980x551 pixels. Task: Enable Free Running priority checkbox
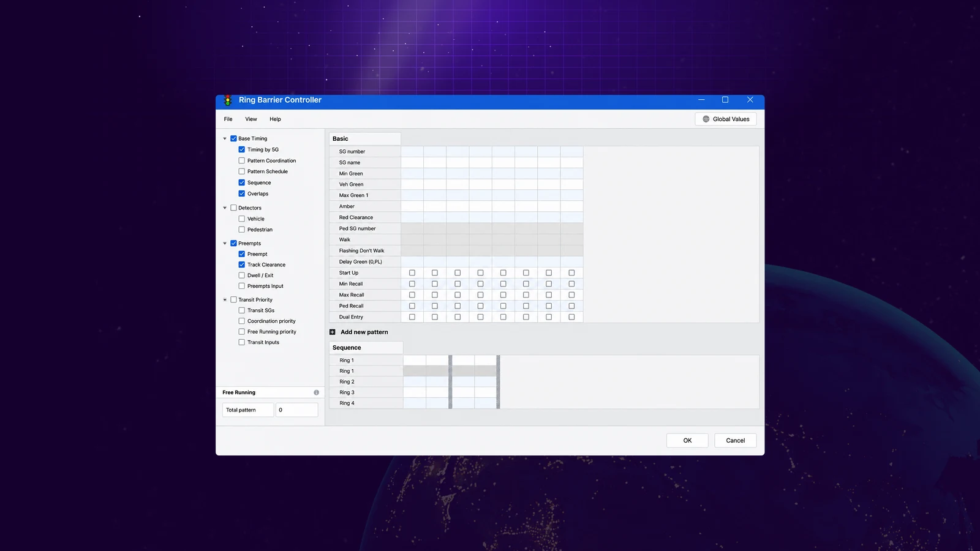241,331
